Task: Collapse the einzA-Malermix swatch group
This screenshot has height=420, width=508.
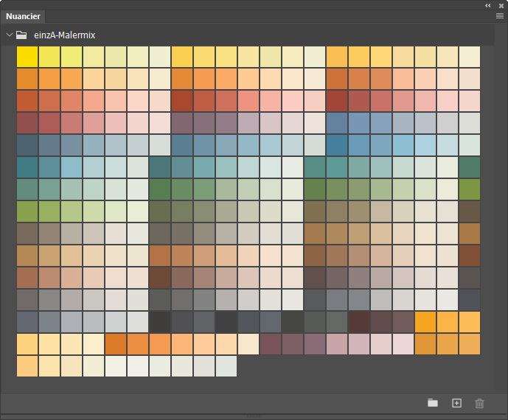Action: [10, 35]
